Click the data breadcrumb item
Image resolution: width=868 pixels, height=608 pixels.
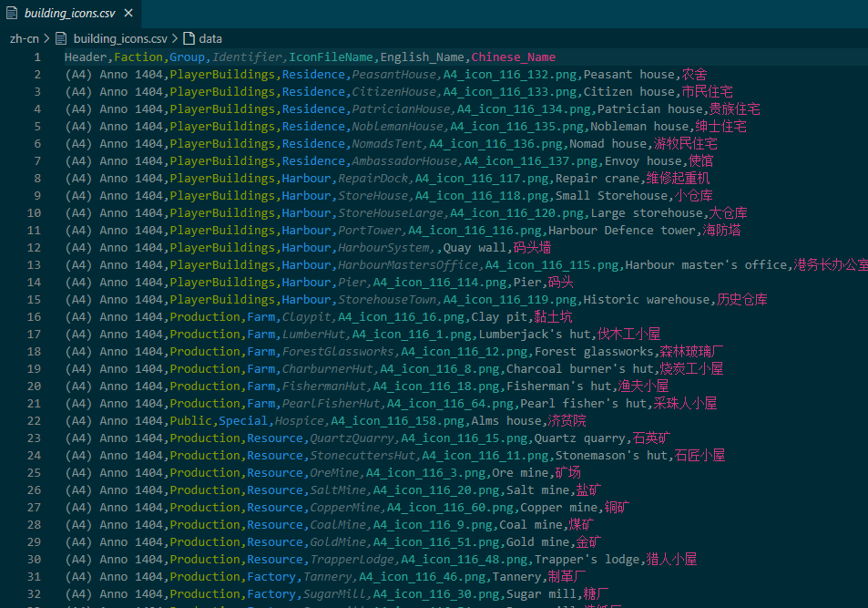point(210,39)
